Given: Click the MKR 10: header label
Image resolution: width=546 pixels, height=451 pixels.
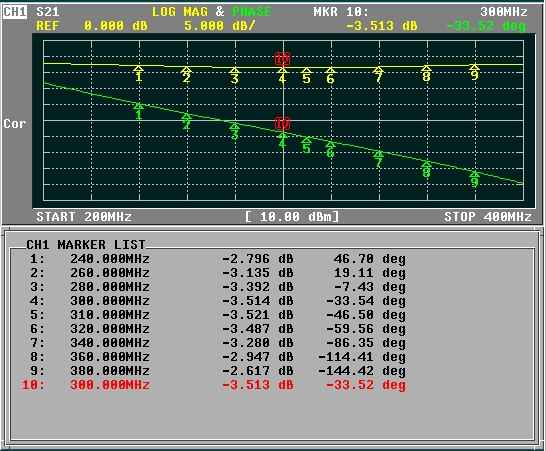Looking at the screenshot, I should coord(341,12).
